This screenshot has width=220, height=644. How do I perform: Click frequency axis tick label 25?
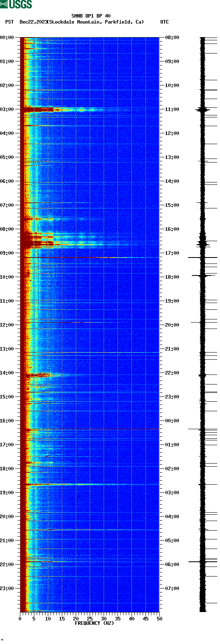click(x=90, y=619)
